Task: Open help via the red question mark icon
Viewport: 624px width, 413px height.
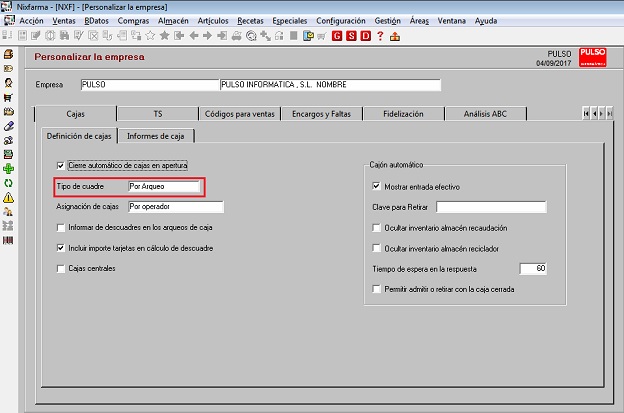Action: (380, 36)
